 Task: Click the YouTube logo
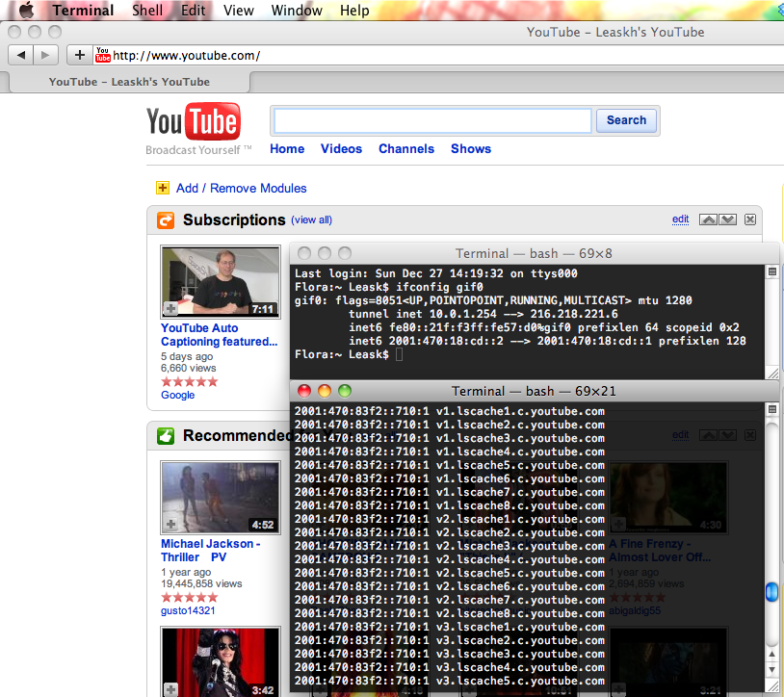[x=194, y=121]
